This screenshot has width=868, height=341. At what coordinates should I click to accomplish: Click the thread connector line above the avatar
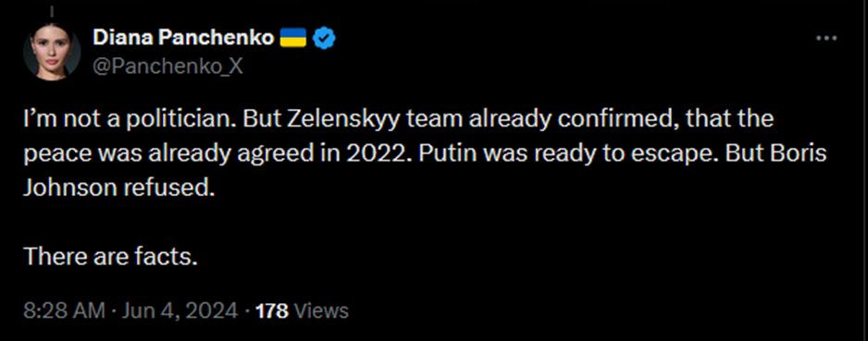(x=50, y=11)
